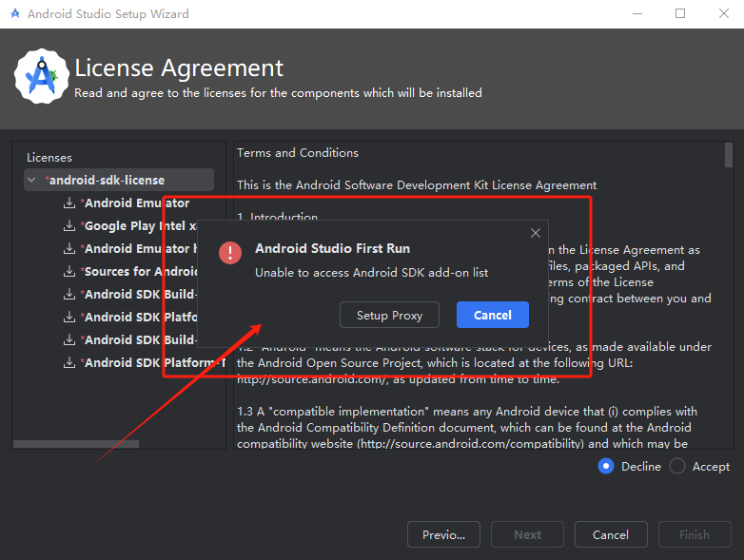Collapse the android-sdk-license tree node
The image size is (744, 560).
pos(31,181)
